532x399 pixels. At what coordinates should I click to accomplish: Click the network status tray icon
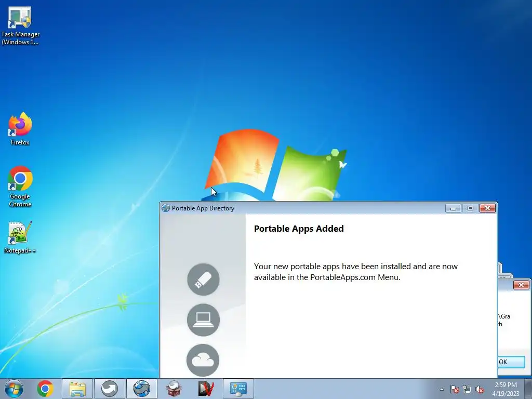tap(467, 389)
